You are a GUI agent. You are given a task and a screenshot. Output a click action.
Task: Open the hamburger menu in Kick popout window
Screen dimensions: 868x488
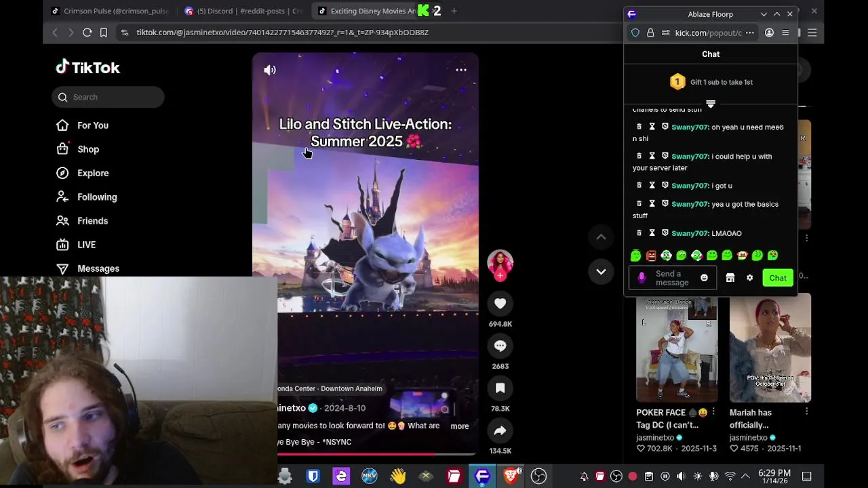pyautogui.click(x=785, y=33)
